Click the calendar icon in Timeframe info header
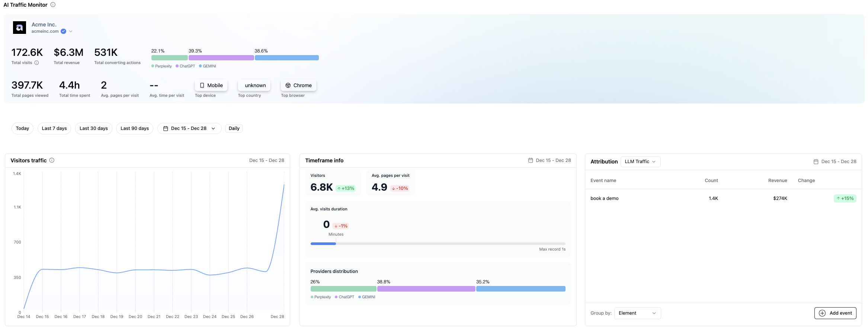868x334 pixels. [531, 160]
